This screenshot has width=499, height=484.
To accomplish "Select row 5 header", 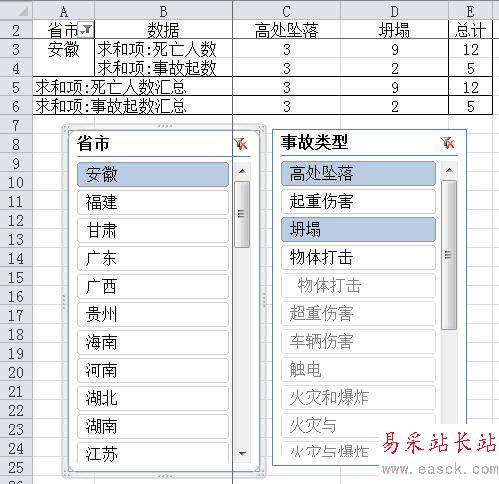I will (x=16, y=87).
